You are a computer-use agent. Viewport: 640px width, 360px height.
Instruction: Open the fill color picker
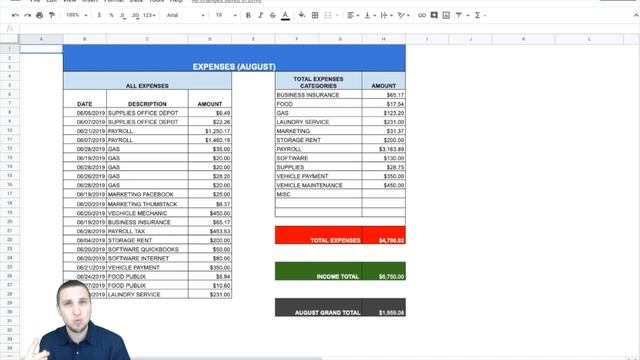click(302, 15)
